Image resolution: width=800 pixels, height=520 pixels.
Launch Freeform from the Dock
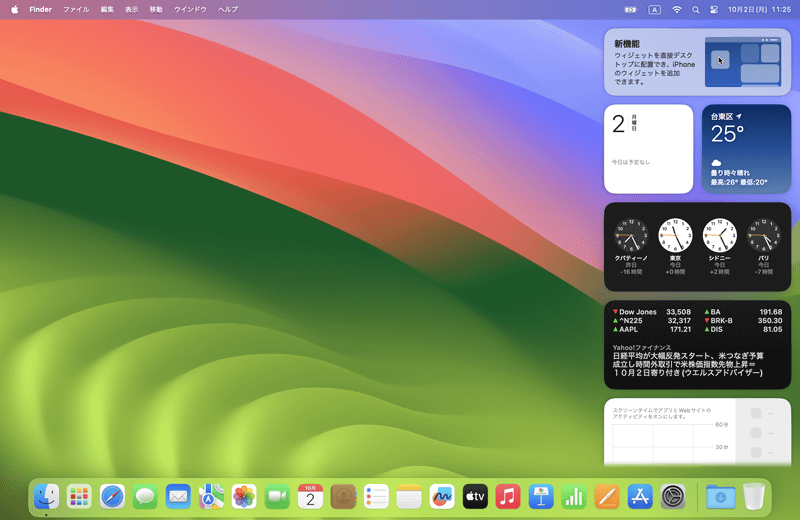click(x=442, y=497)
